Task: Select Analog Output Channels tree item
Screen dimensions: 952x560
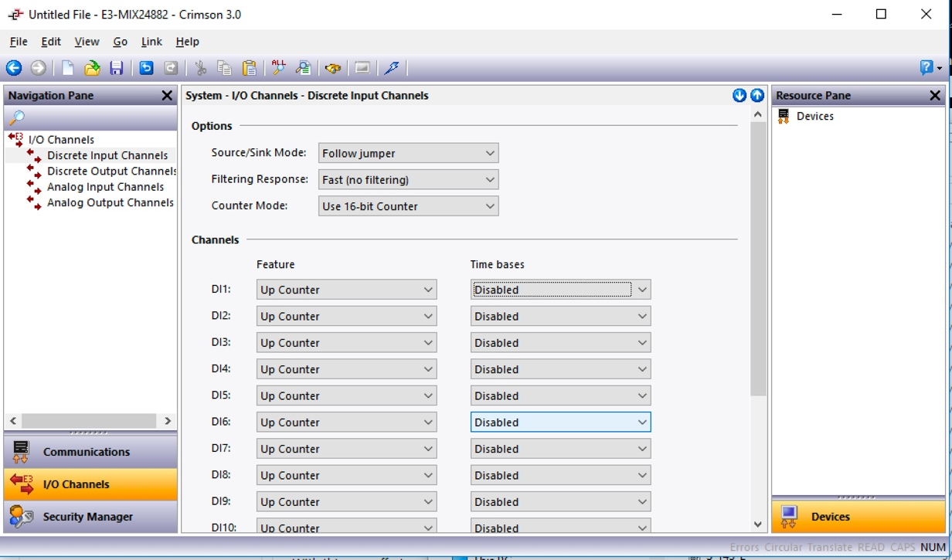Action: [110, 202]
